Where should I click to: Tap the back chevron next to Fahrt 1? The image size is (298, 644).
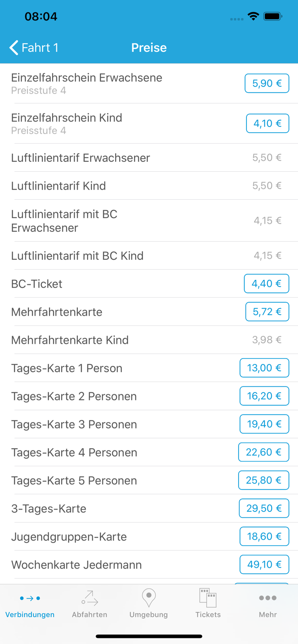(13, 48)
